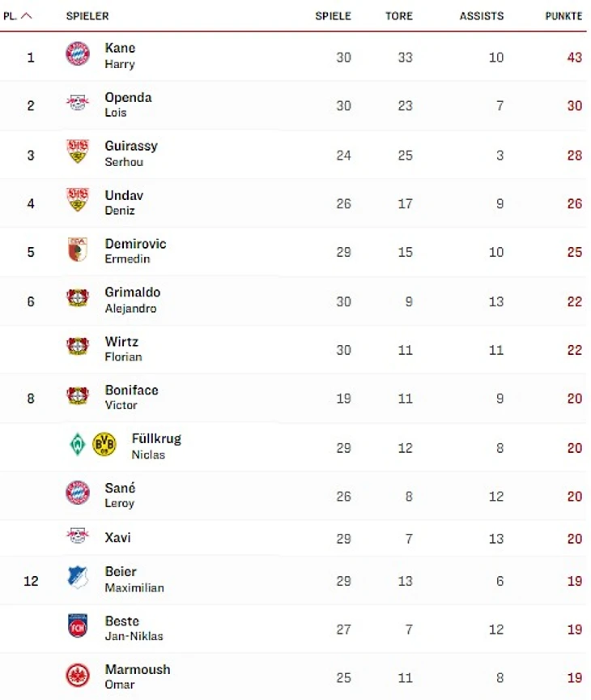Click the Eintracht Frankfurt crest beside Marmoush
The height and width of the screenshot is (700, 591).
click(78, 675)
